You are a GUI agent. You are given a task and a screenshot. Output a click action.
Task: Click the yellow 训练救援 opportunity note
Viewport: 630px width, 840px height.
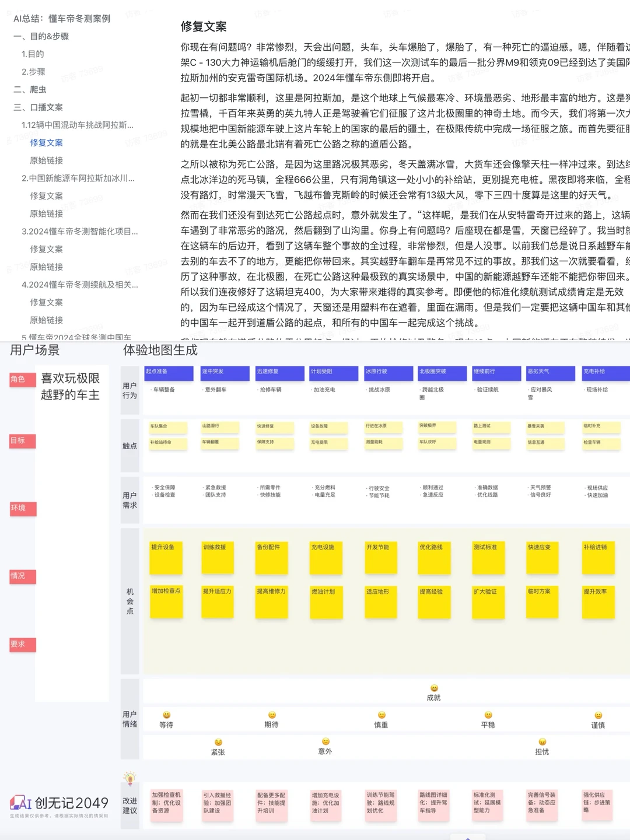click(x=218, y=558)
